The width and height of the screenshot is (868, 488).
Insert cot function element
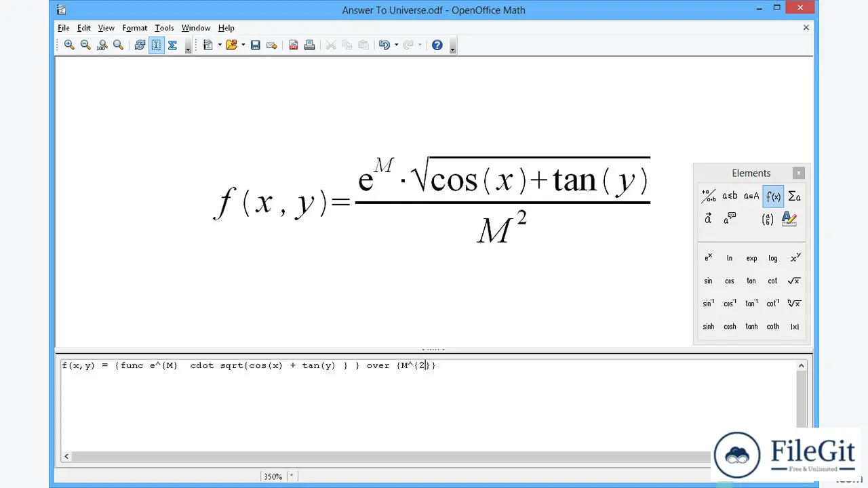coord(773,281)
